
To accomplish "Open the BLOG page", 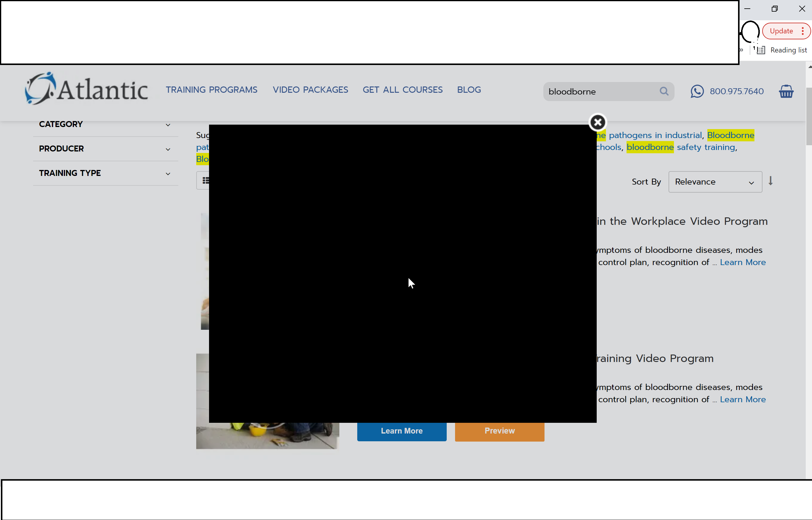I will (x=469, y=90).
